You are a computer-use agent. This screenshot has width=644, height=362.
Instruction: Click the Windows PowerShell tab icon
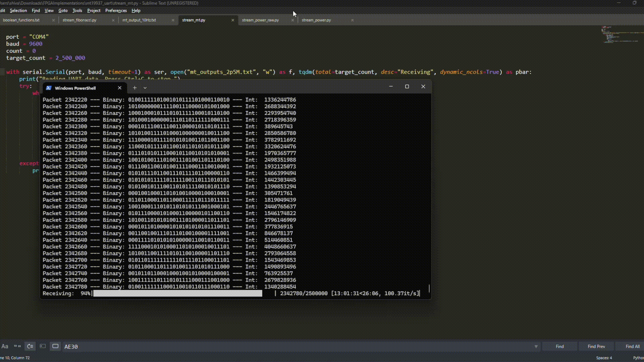coord(49,88)
